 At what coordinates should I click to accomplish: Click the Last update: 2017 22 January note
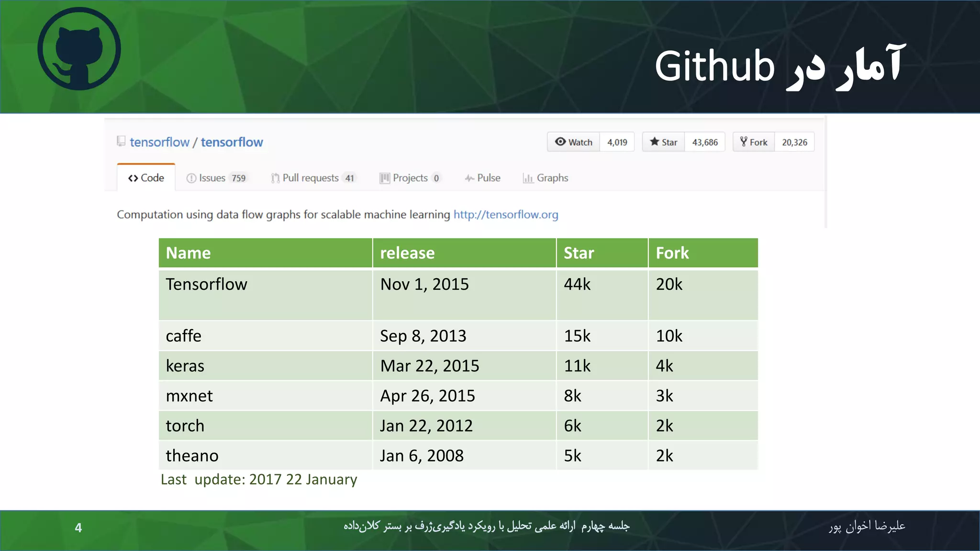[259, 479]
